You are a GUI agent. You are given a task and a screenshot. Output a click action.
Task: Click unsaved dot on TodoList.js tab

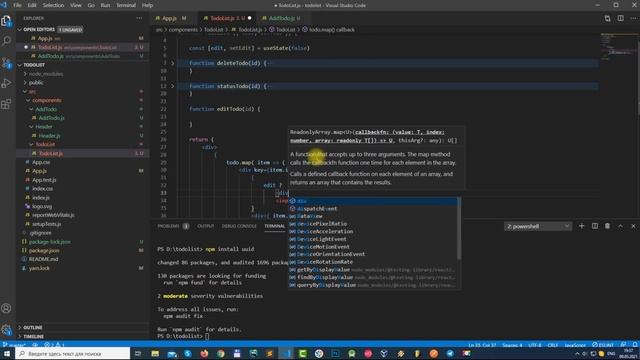(x=249, y=18)
